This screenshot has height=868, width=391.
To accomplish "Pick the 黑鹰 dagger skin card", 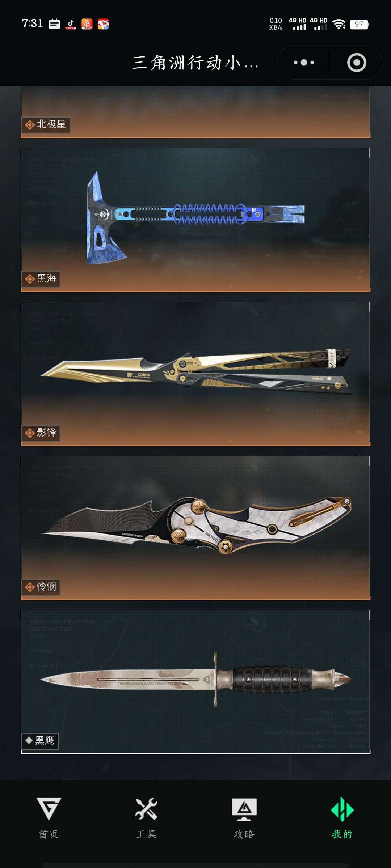I will 195,682.
